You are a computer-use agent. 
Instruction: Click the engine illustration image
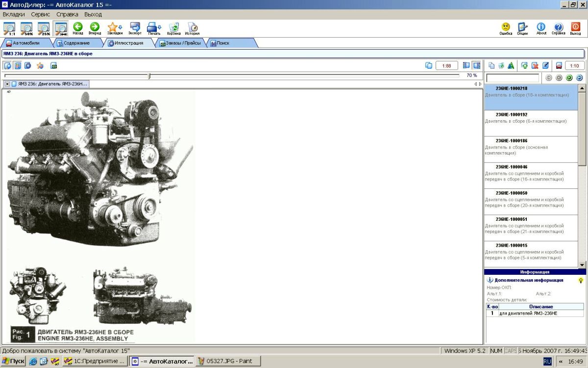coord(100,216)
